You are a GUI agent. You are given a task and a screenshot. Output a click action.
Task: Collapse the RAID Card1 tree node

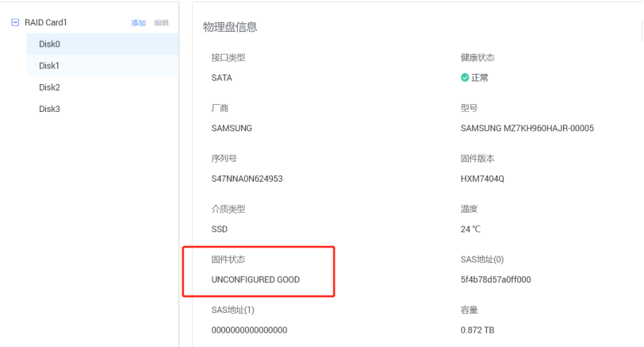coord(15,23)
